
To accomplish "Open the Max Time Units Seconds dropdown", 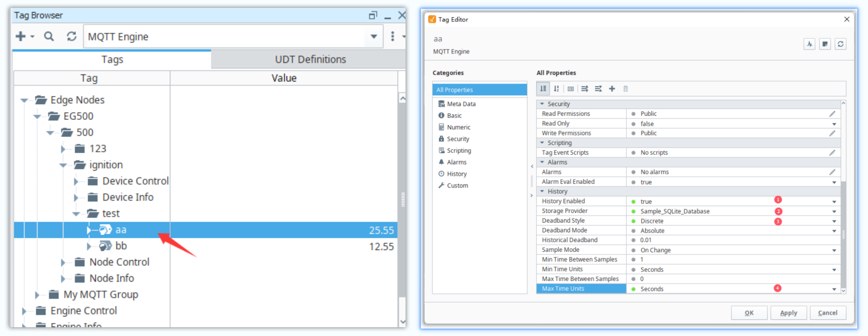I will [834, 289].
